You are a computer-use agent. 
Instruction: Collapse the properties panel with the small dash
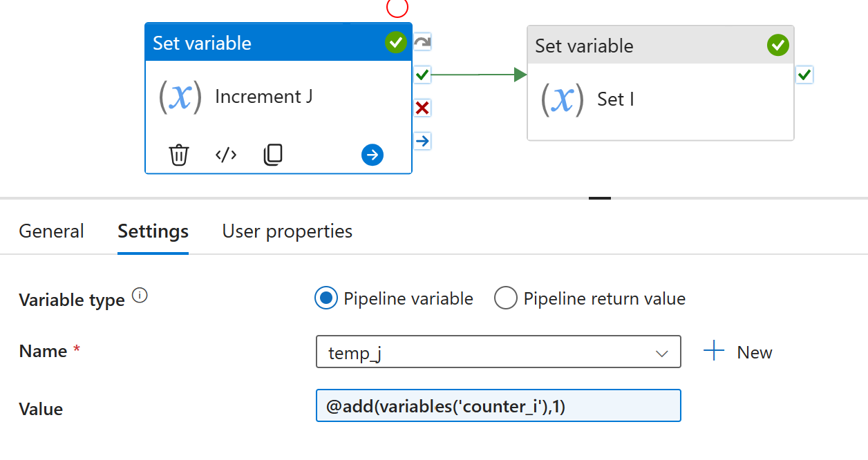pyautogui.click(x=599, y=197)
